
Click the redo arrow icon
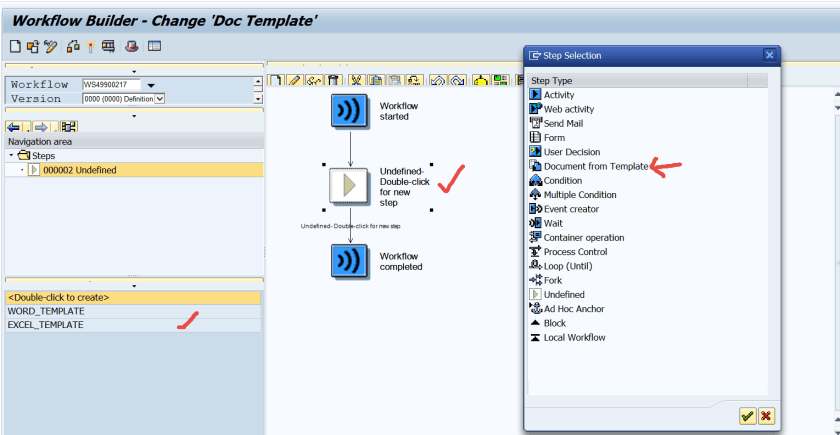pos(457,80)
